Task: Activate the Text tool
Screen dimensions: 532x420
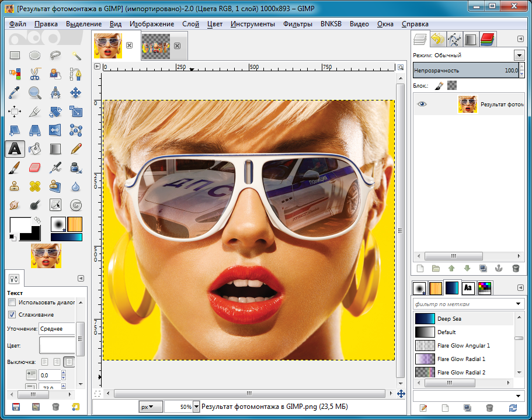Action: [x=15, y=148]
